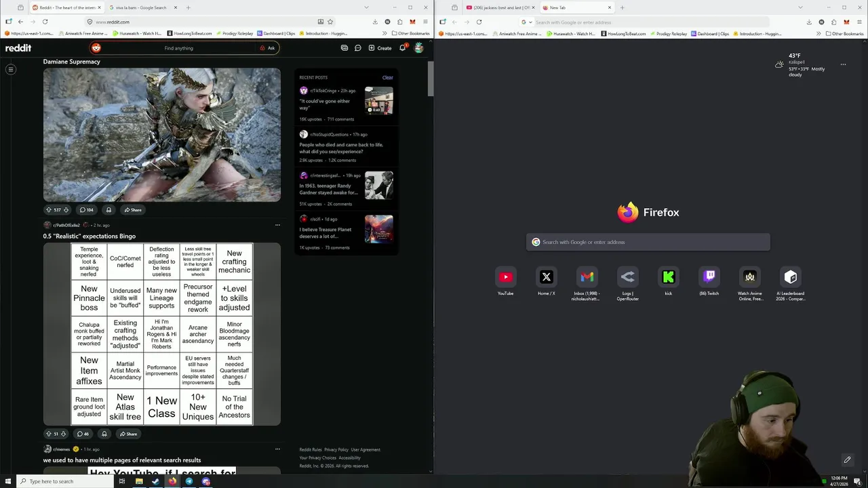Open Steam from taskbar
868x488 pixels.
[155, 481]
